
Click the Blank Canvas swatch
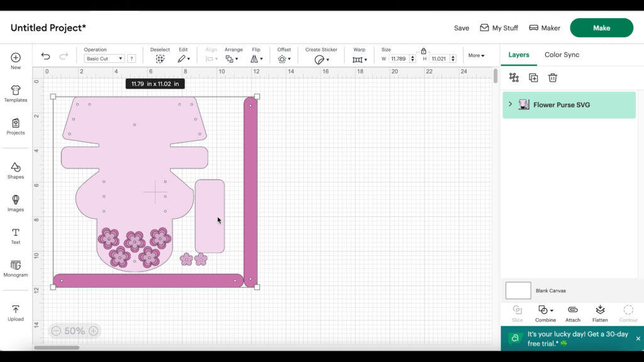point(518,290)
